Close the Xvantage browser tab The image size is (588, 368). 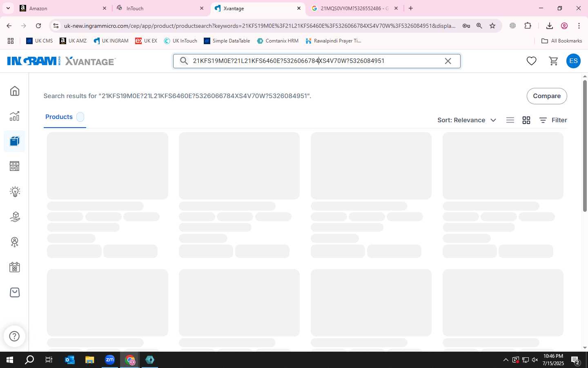(299, 8)
